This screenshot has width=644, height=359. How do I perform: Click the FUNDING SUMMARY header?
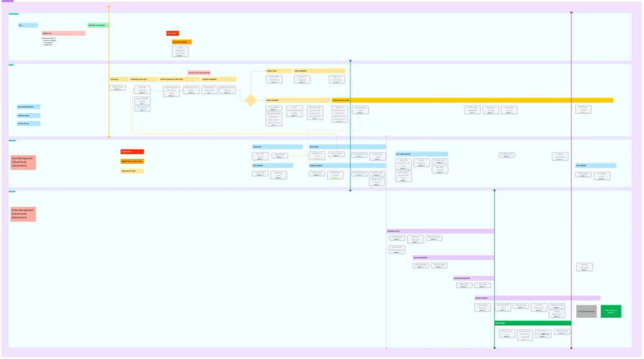click(219, 79)
